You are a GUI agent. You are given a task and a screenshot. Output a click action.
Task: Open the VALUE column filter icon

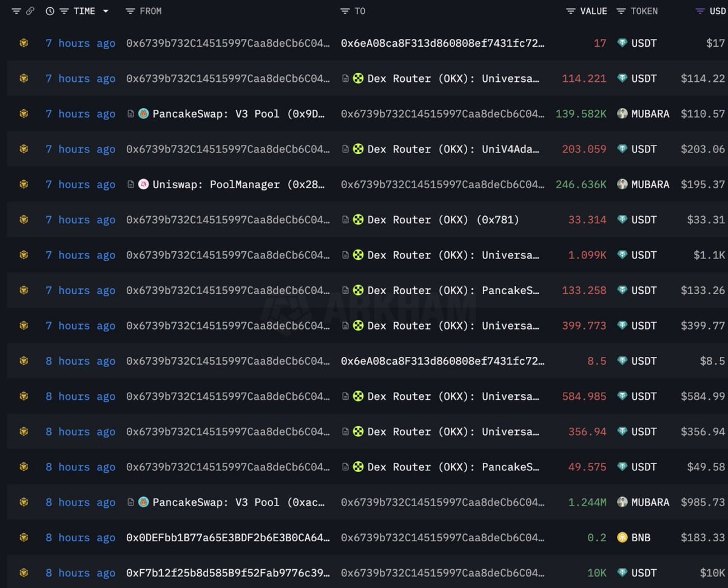click(x=571, y=11)
